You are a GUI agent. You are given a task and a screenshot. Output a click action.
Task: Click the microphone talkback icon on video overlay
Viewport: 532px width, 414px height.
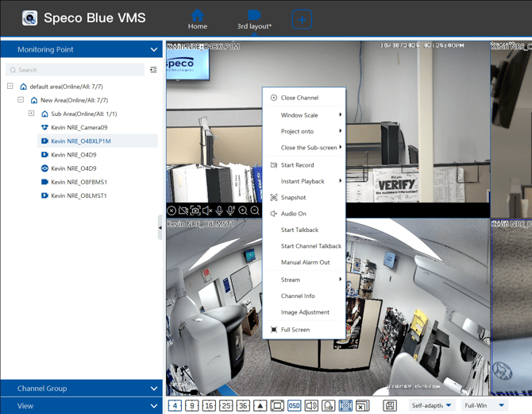click(219, 211)
